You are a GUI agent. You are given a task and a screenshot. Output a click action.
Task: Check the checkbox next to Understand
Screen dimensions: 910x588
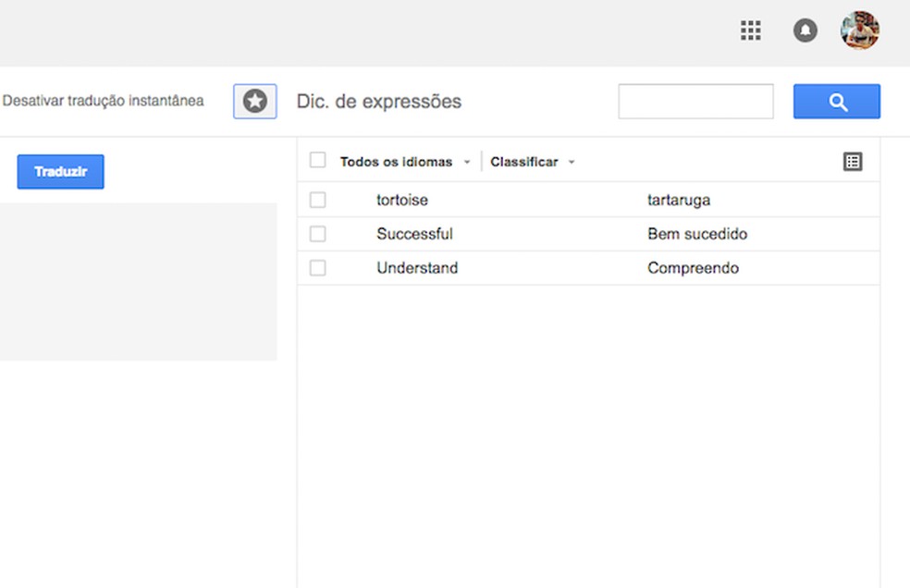point(318,268)
